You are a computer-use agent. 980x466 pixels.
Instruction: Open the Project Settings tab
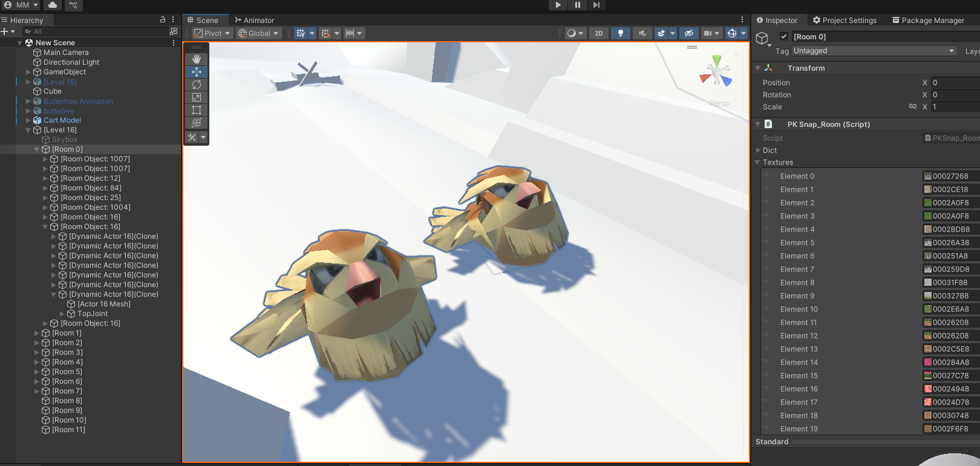[844, 20]
